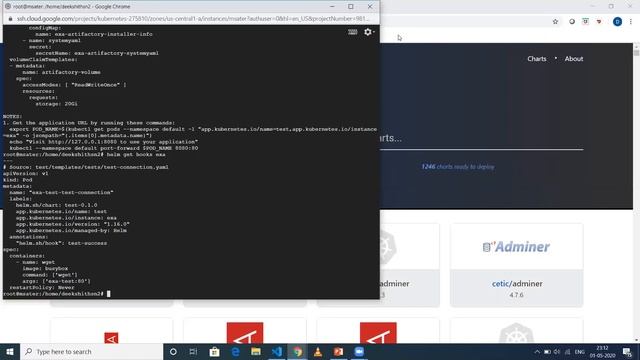Image resolution: width=640 pixels, height=360 pixels.
Task: Click the '1246 charts ready to deploy' text
Action: tap(458, 167)
